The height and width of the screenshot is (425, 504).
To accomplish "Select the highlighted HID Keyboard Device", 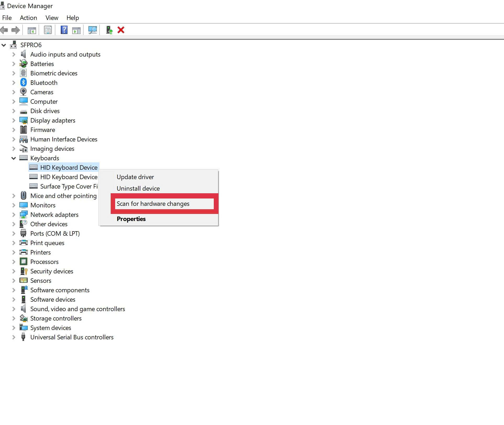I will pyautogui.click(x=69, y=167).
